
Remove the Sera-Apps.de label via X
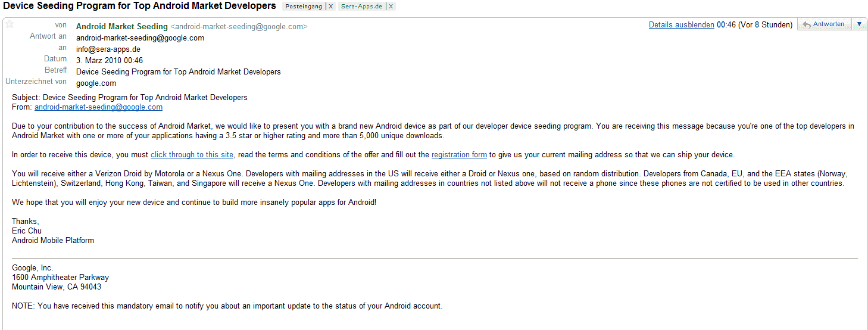[390, 7]
